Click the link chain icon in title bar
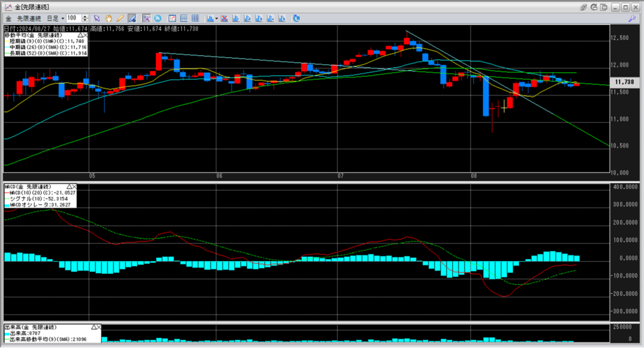The width and height of the screenshot is (644, 348). click(584, 6)
